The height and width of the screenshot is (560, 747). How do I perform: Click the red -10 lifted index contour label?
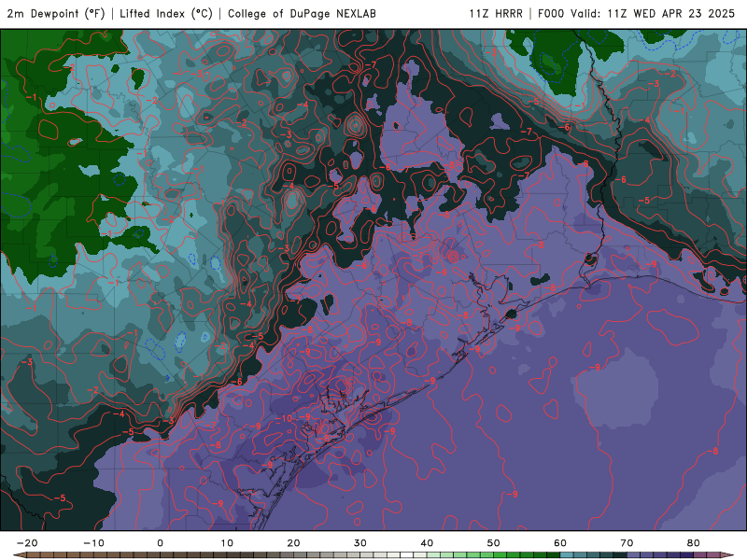pyautogui.click(x=284, y=418)
